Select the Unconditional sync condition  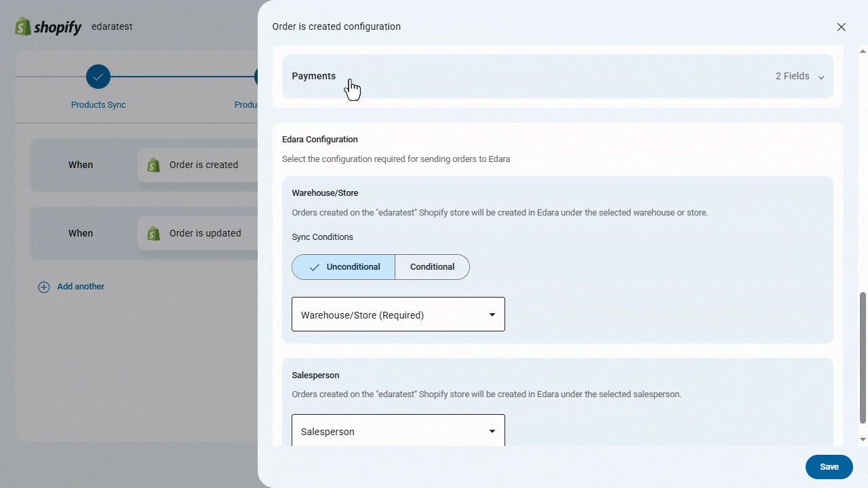tap(344, 267)
